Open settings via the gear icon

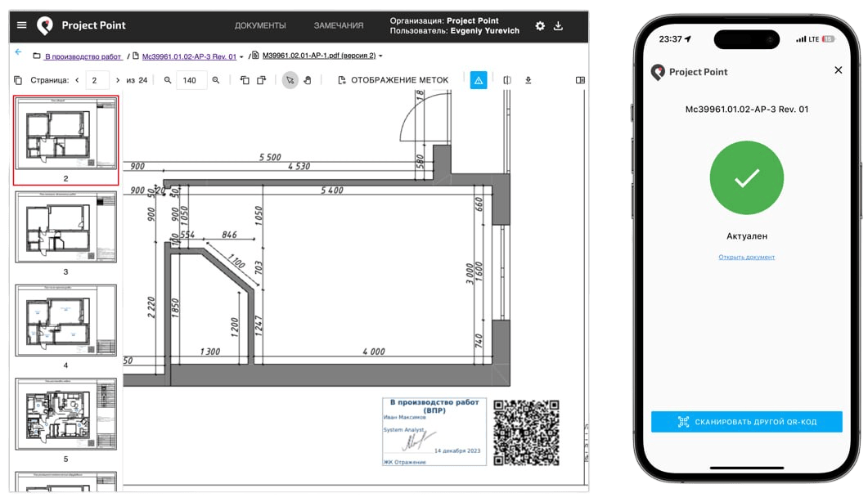[x=540, y=26]
